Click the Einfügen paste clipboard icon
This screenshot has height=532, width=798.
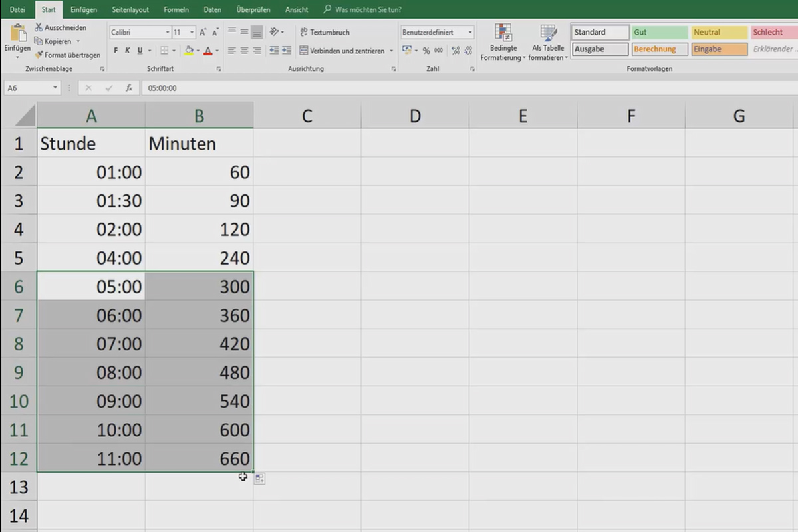point(17,33)
